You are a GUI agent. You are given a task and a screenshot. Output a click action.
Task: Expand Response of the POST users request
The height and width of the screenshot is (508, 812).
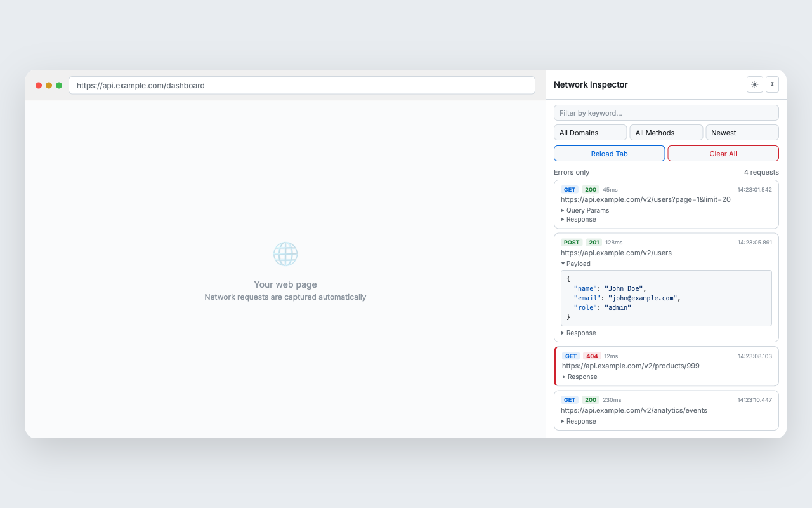point(579,333)
